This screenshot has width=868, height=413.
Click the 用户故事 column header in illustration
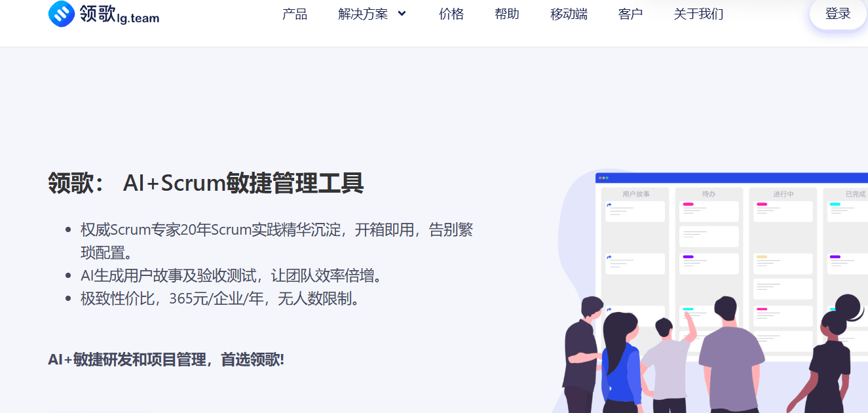click(x=636, y=194)
